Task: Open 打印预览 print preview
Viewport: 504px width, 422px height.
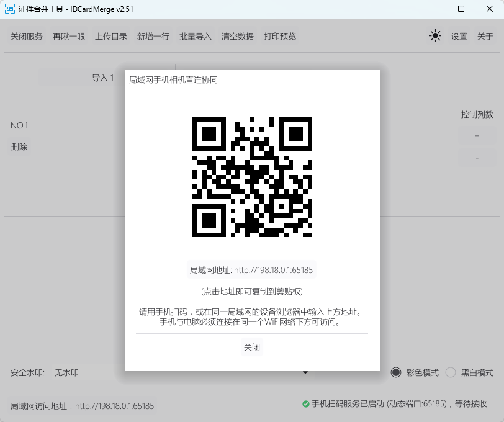Action: click(x=280, y=37)
